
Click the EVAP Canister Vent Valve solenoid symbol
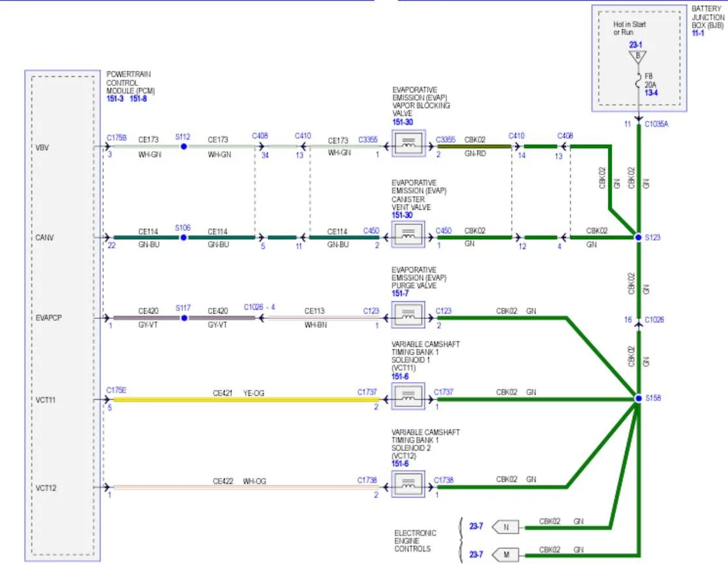click(x=408, y=235)
